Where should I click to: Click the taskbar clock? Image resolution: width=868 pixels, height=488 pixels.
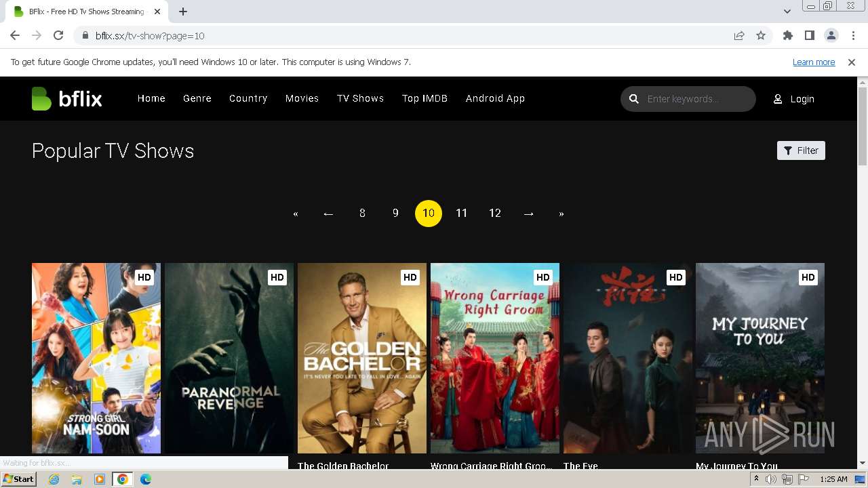point(833,479)
